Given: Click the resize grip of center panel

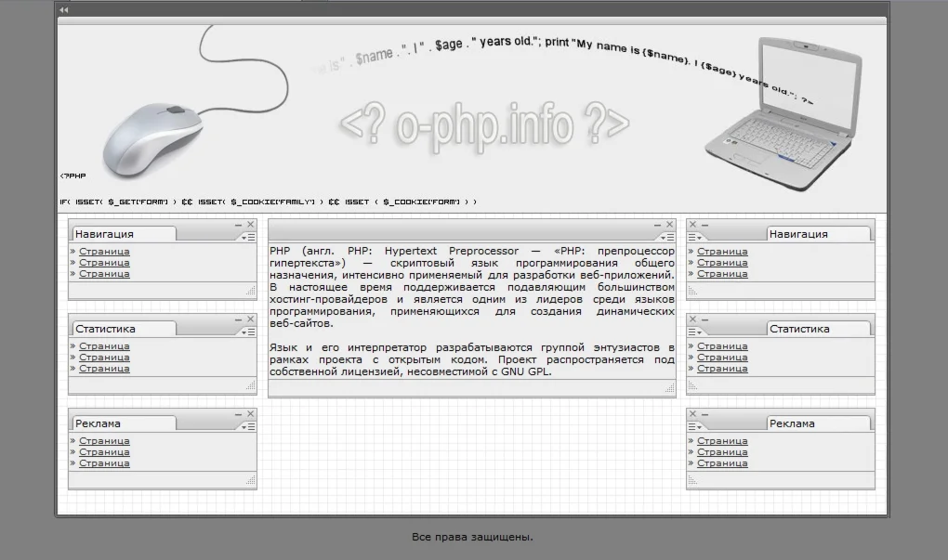Looking at the screenshot, I should [669, 388].
